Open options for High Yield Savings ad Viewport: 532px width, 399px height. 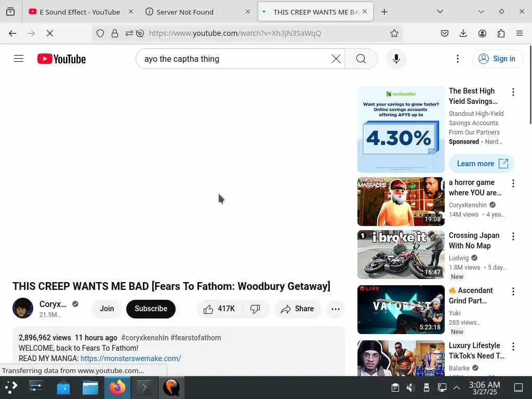point(513,92)
